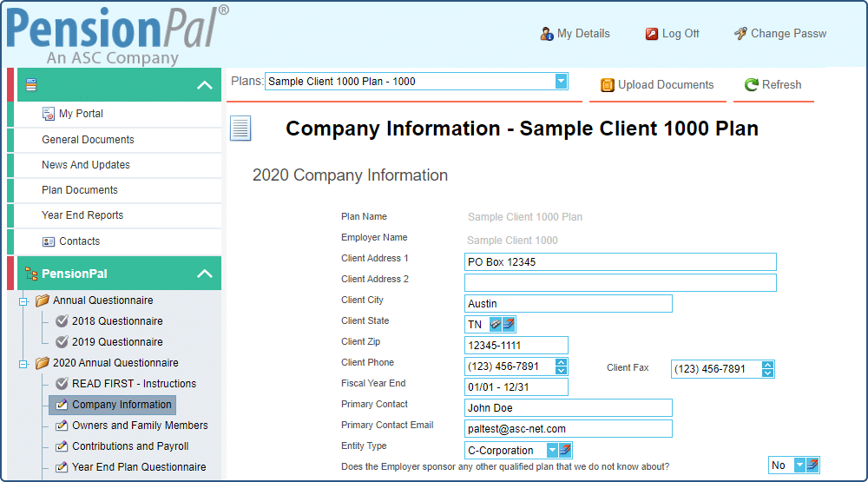Open Owners and Family Members page
The height and width of the screenshot is (482, 868).
tap(140, 426)
